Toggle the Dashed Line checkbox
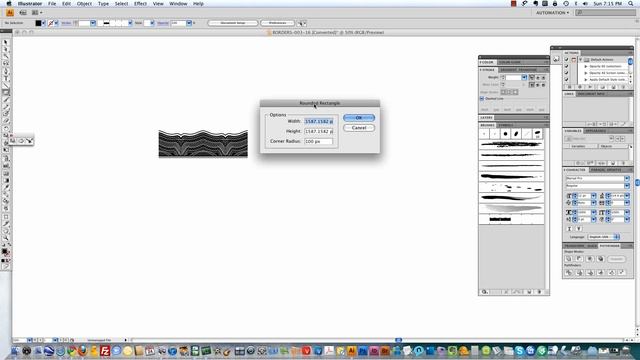The image size is (640, 360). point(482,98)
